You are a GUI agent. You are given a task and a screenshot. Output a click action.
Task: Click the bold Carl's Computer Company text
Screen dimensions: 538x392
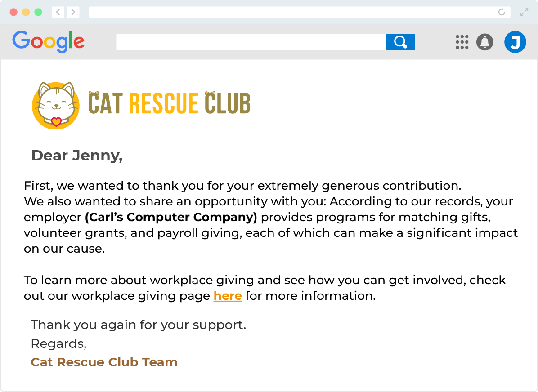point(171,217)
